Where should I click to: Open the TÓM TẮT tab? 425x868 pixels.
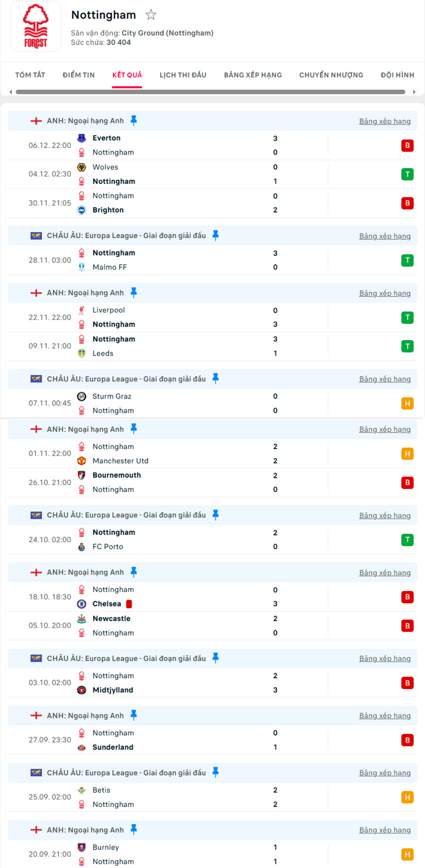click(x=30, y=75)
